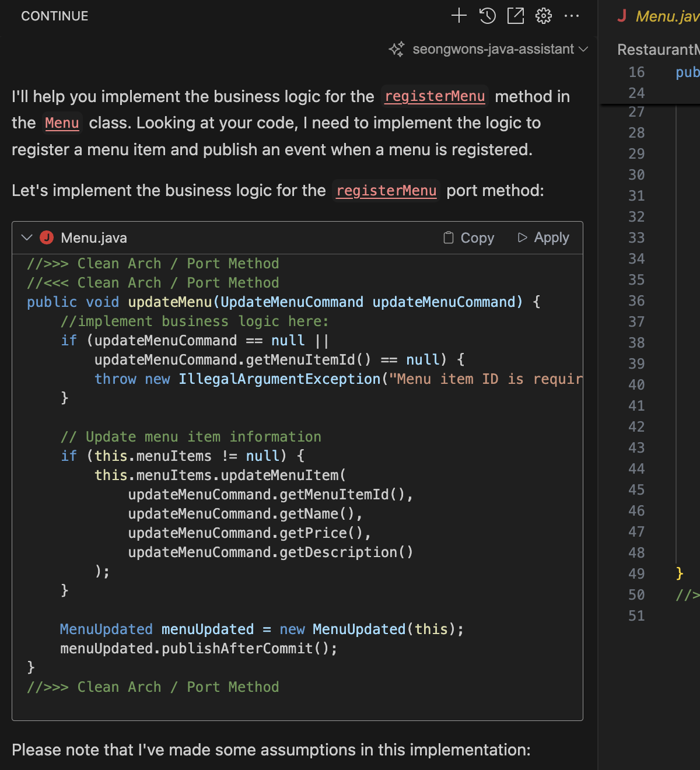Apply the suggested code to Menu.java
Screen dimensions: 700x770
(x=544, y=237)
